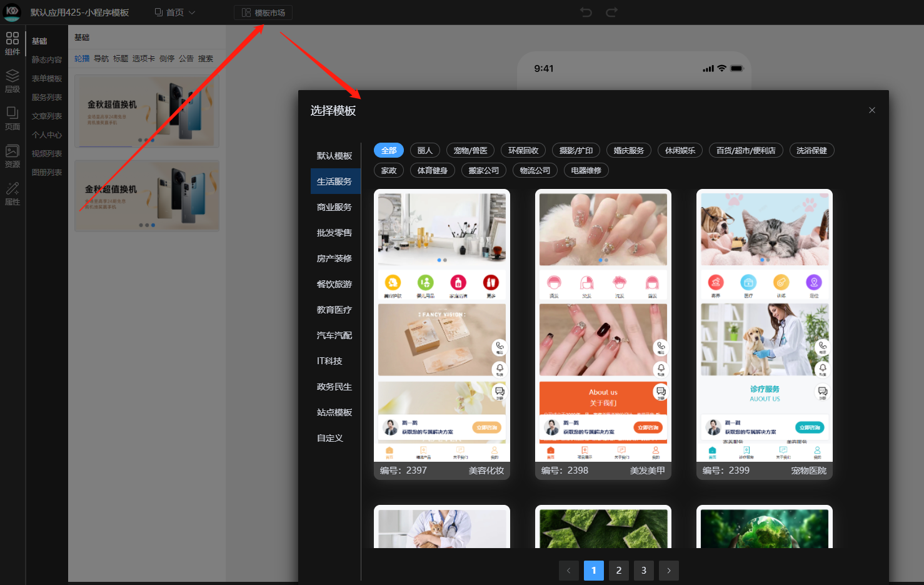The image size is (924, 585).
Task: Select the 房产装修 category
Action: point(335,258)
